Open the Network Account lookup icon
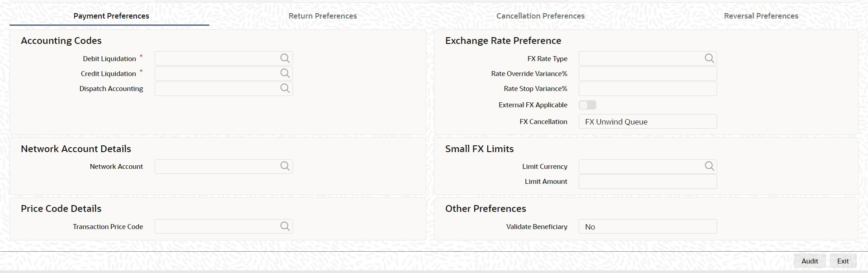 pos(285,166)
